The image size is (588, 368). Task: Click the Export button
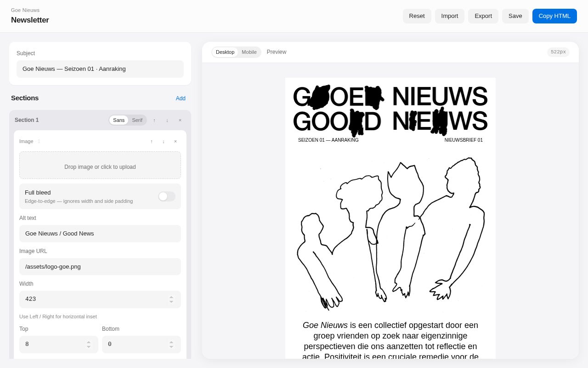coord(483,16)
